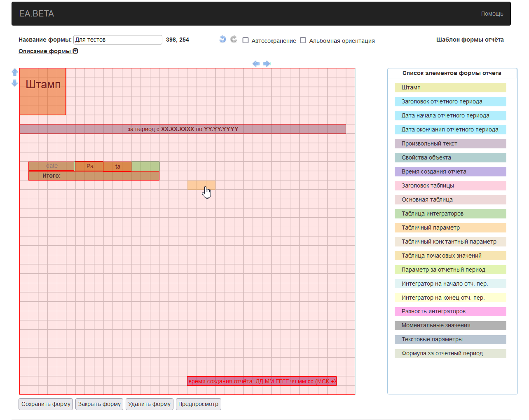Expand the Описание формы section

[48, 51]
